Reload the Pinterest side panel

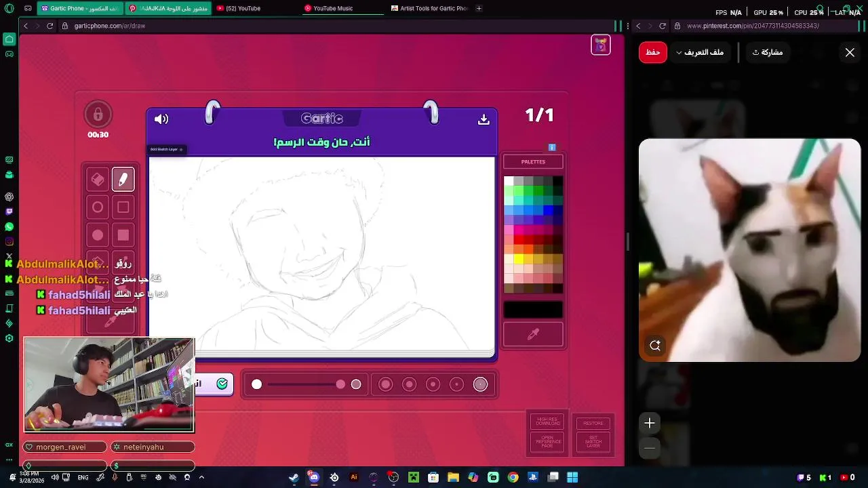coord(663,26)
